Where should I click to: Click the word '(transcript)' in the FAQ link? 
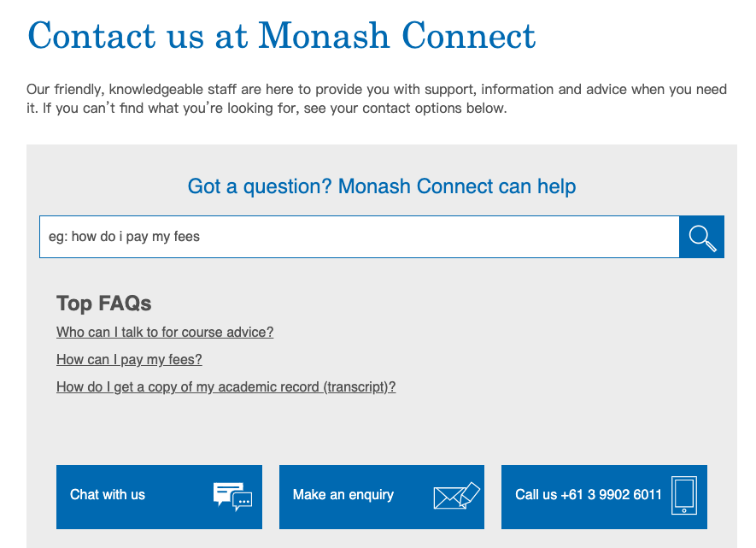click(x=359, y=387)
